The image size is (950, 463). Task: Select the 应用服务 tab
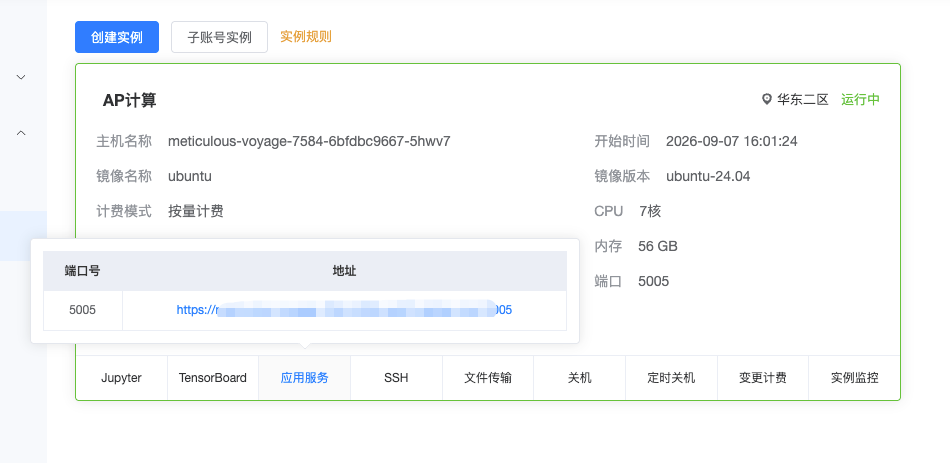[x=305, y=378]
